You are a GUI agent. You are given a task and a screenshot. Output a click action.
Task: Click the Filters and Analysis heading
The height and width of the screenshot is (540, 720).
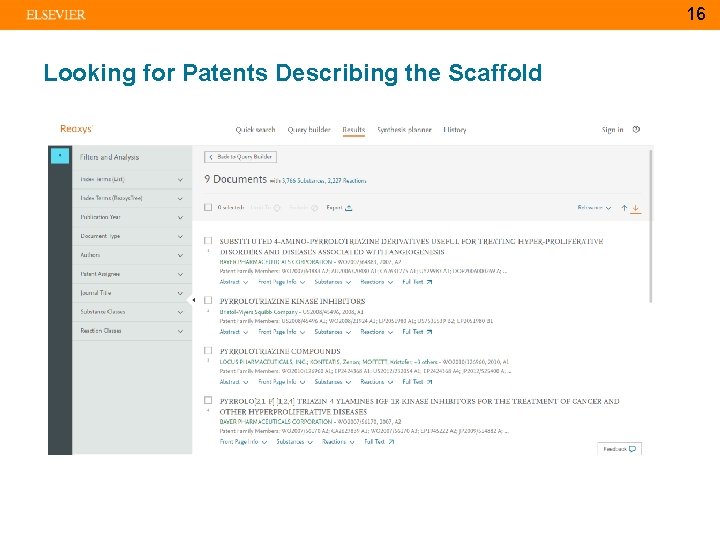[109, 157]
